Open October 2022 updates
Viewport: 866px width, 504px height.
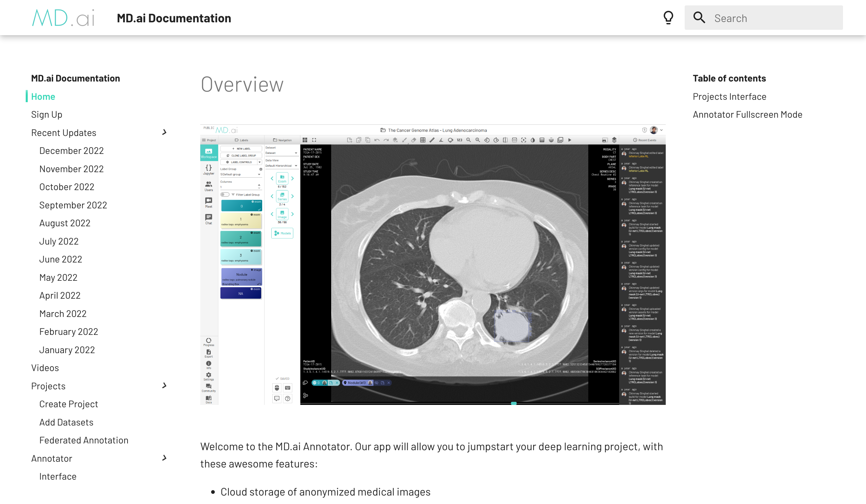pyautogui.click(x=67, y=187)
